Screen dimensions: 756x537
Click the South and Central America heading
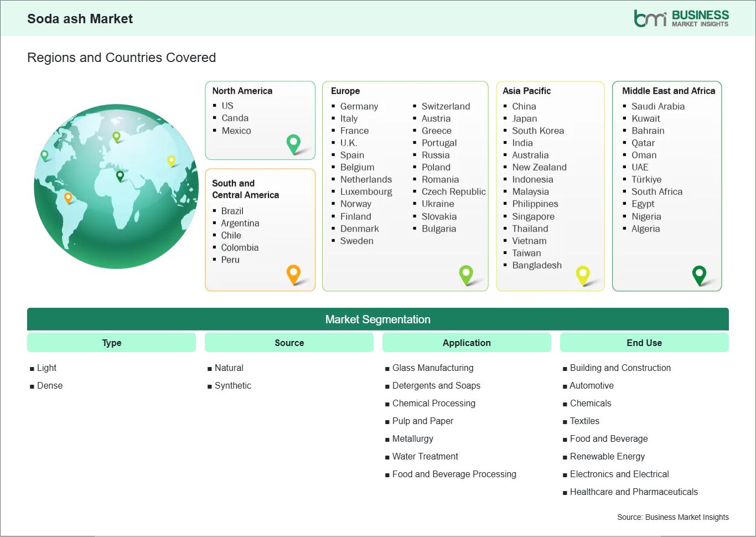coord(245,189)
